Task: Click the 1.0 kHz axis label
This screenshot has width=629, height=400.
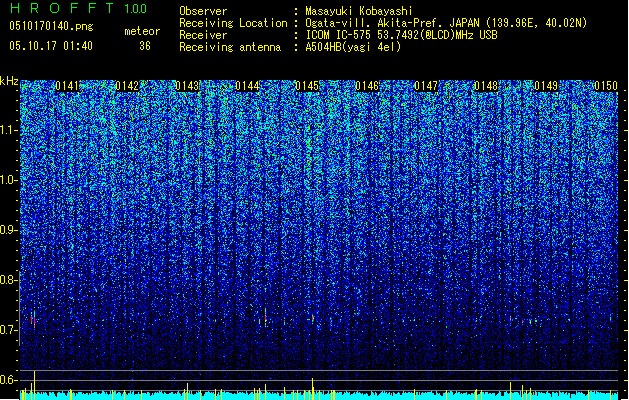Action: 9,180
